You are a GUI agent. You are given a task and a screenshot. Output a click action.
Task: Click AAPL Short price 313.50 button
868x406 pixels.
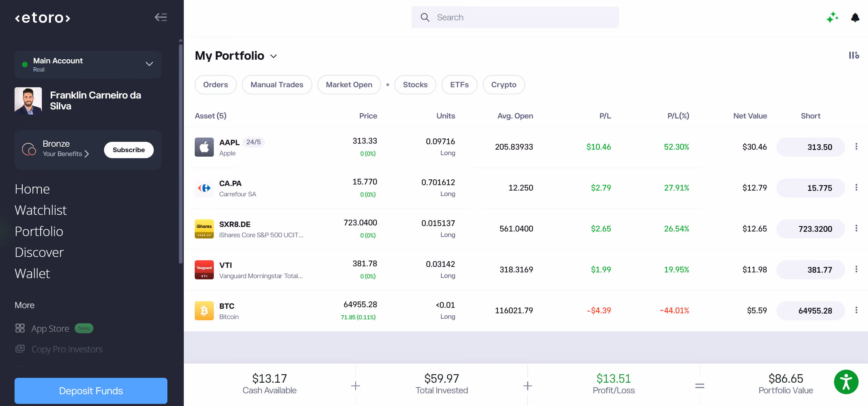tap(810, 147)
